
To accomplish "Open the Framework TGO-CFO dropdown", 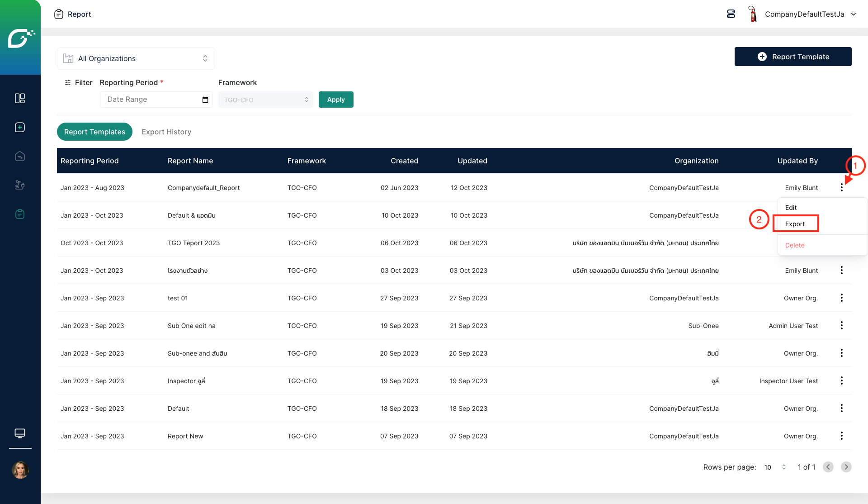I will 265,100.
